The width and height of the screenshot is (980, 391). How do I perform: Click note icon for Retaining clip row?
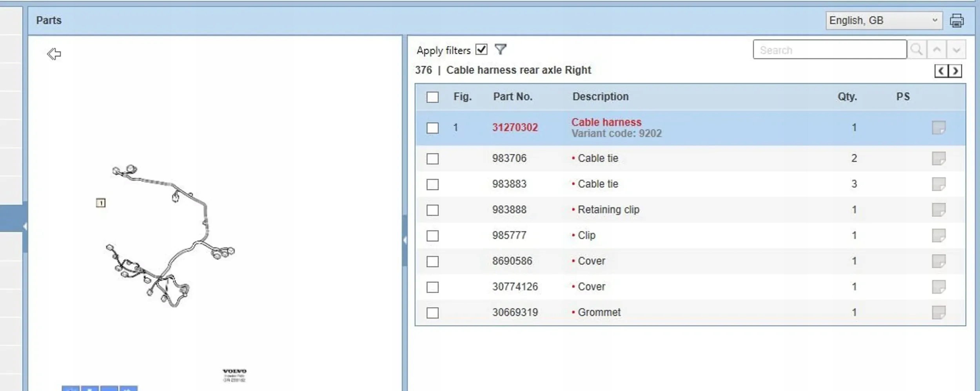tap(938, 210)
